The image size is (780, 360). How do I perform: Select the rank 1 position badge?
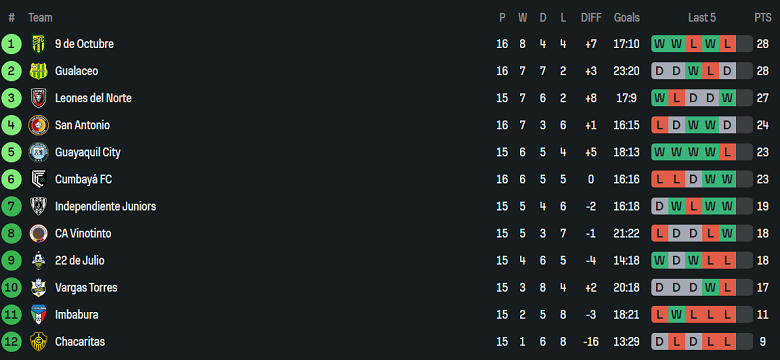[11, 44]
